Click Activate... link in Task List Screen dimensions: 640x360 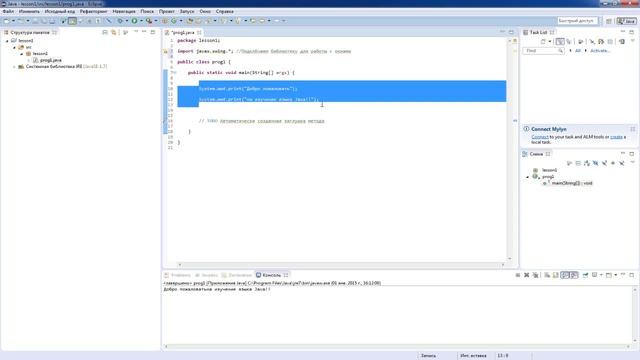[x=600, y=51]
